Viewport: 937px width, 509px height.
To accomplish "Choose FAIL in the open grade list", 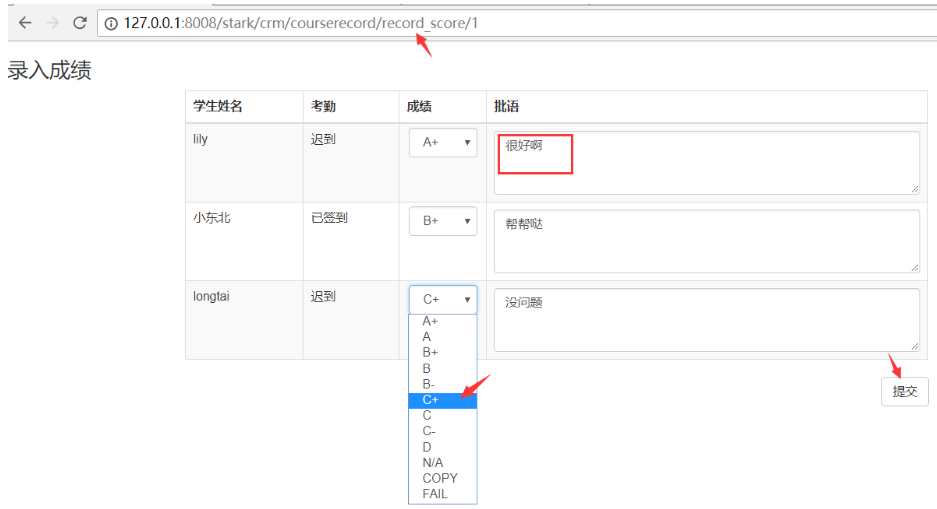I will point(443,494).
